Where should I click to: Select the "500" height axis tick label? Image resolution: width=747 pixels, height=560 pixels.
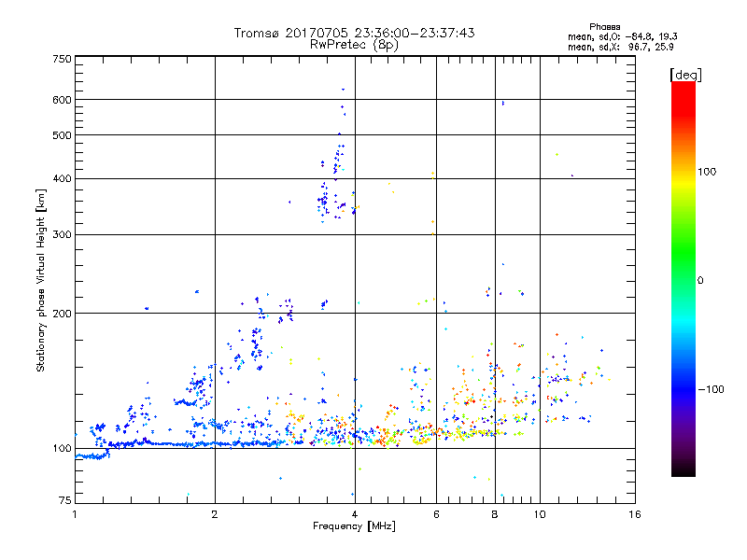pos(63,135)
